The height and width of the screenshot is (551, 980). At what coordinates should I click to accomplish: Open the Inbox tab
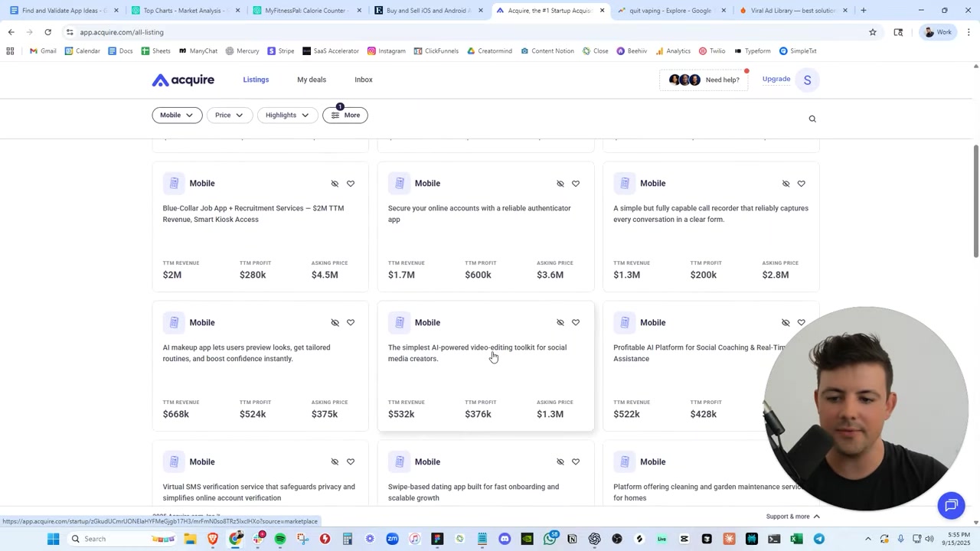[364, 80]
